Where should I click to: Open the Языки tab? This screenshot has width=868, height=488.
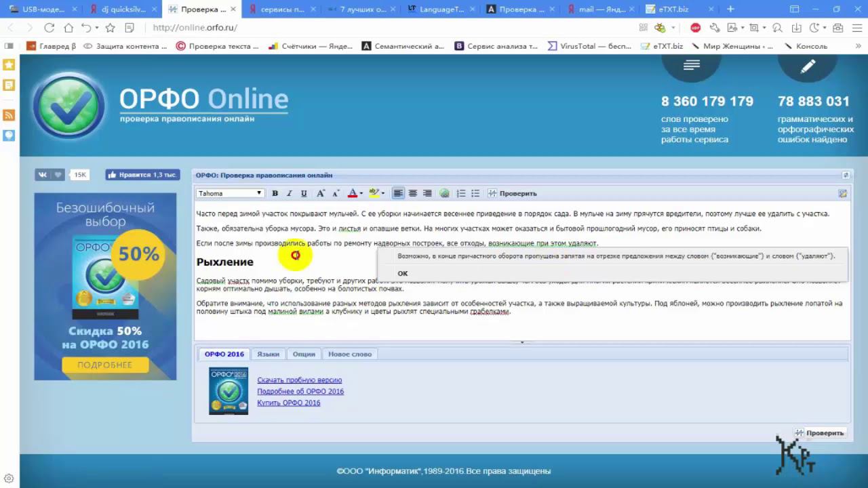[268, 354]
